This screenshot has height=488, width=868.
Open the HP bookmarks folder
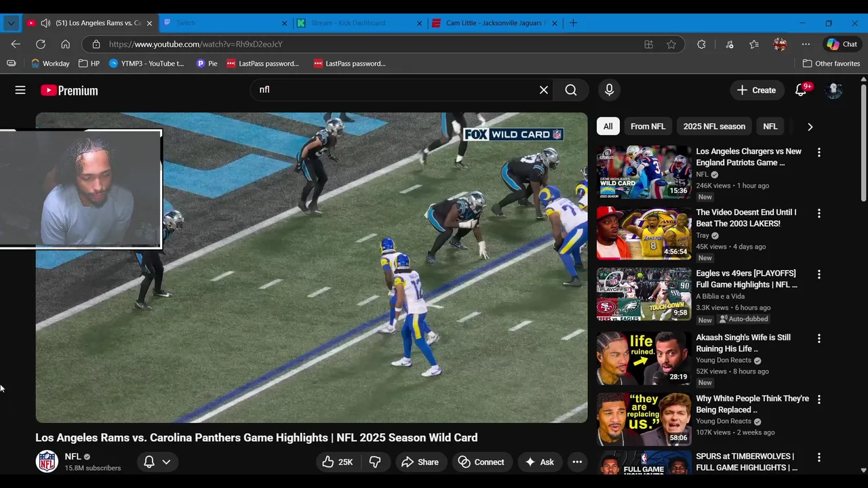(89, 64)
